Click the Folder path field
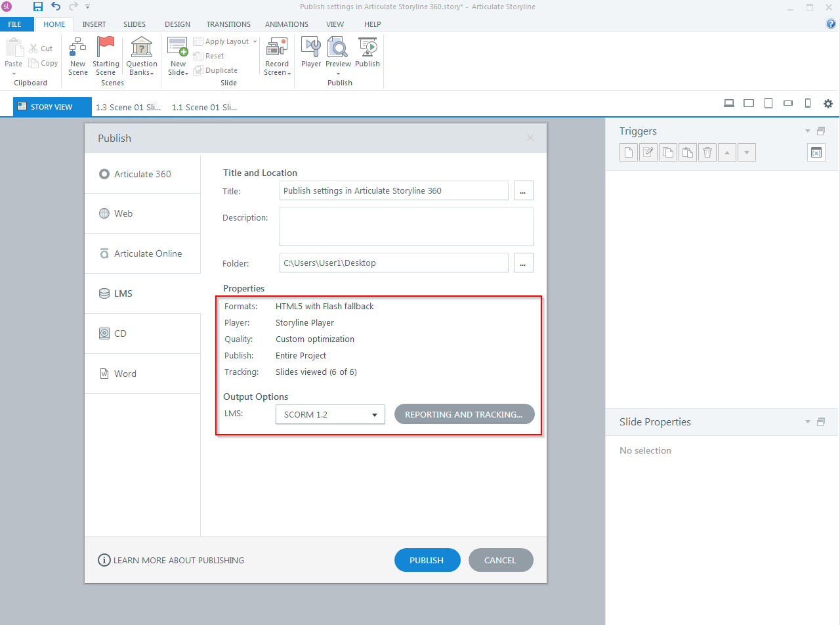Image resolution: width=840 pixels, height=625 pixels. click(x=394, y=263)
